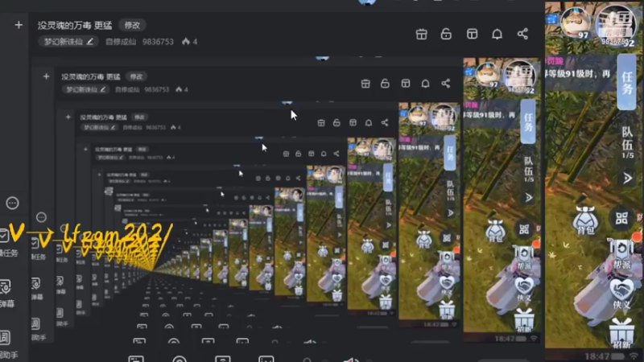Click the share icon in the second nested window toolbar

click(446, 84)
